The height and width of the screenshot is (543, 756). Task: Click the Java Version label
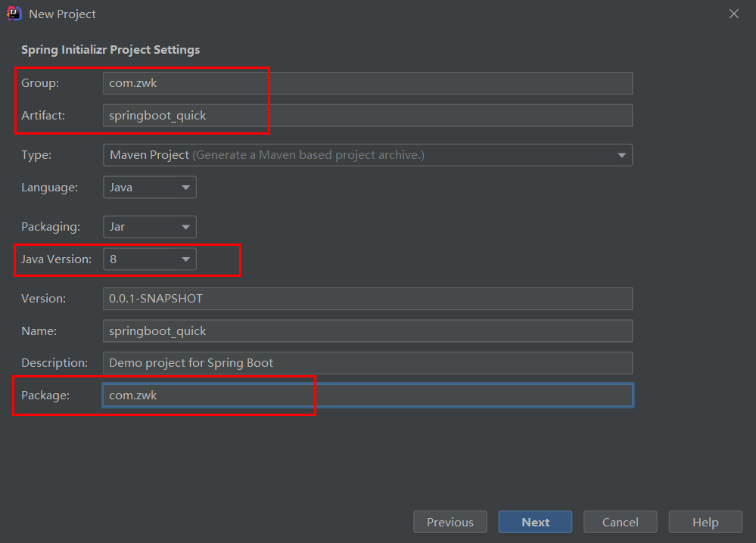(x=56, y=259)
